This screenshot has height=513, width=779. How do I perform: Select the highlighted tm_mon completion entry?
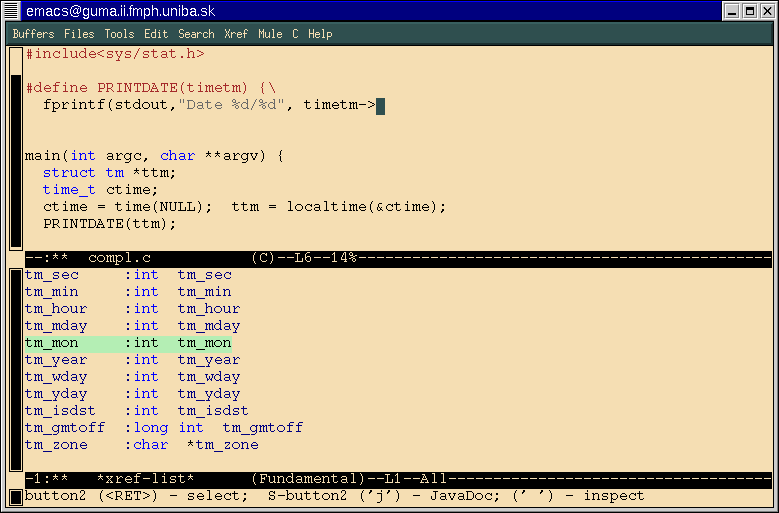tap(128, 343)
